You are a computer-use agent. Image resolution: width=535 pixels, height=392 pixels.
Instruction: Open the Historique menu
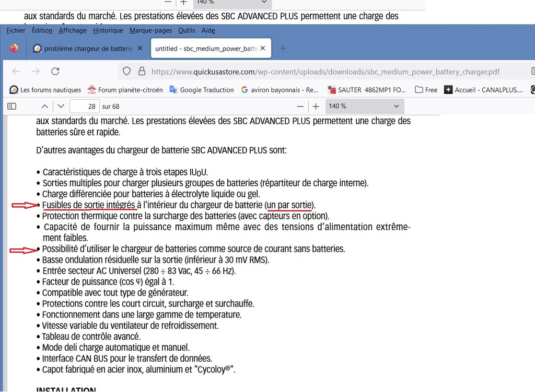(108, 30)
